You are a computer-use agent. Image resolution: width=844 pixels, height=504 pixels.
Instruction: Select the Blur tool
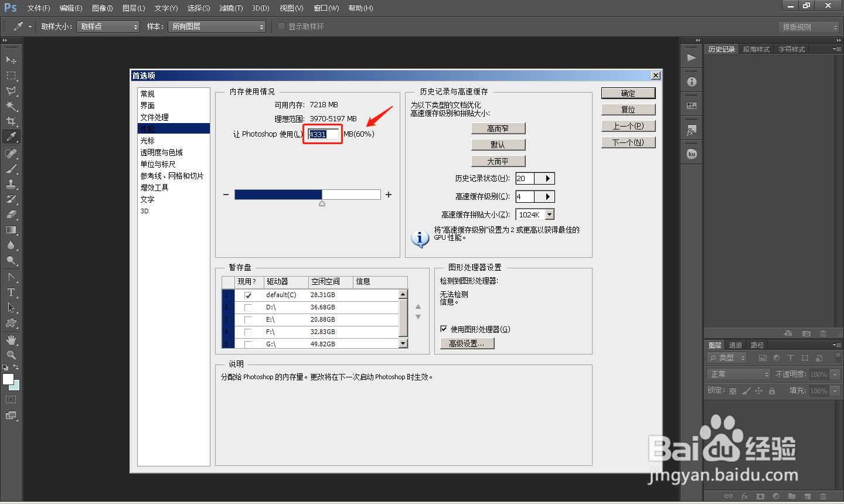11,245
